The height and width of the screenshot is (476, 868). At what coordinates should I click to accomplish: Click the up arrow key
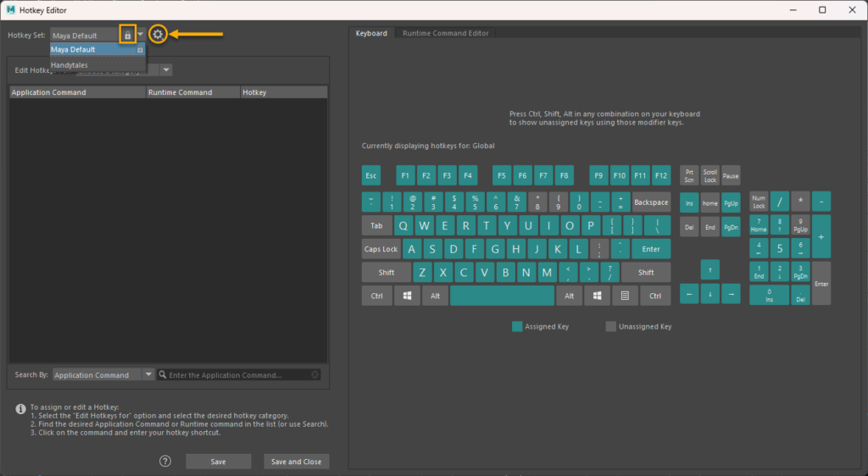(710, 270)
